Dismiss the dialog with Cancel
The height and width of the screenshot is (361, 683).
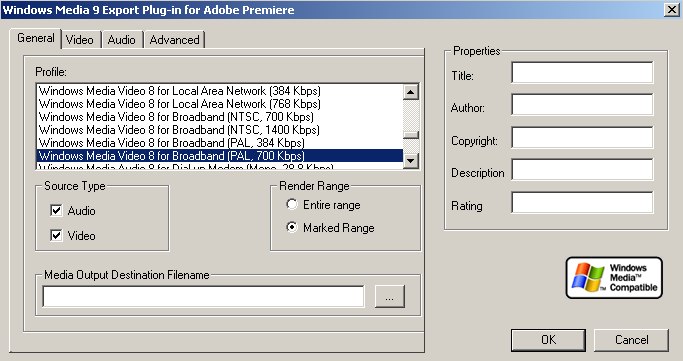click(632, 340)
